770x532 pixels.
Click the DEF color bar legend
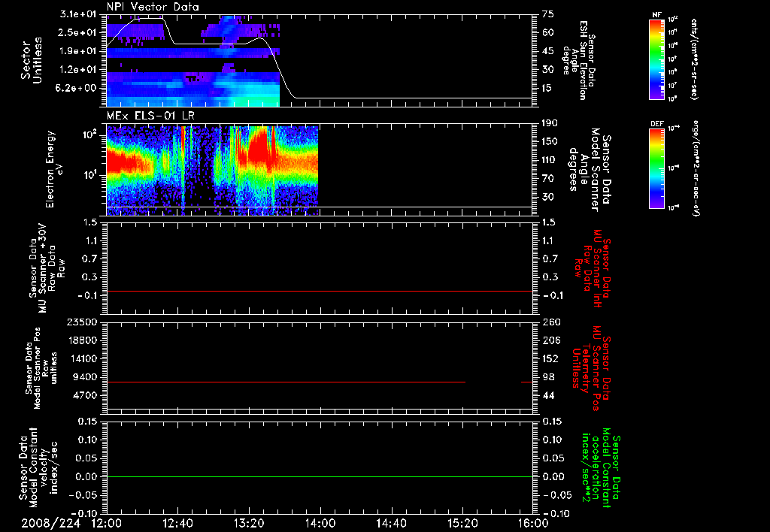(x=657, y=168)
